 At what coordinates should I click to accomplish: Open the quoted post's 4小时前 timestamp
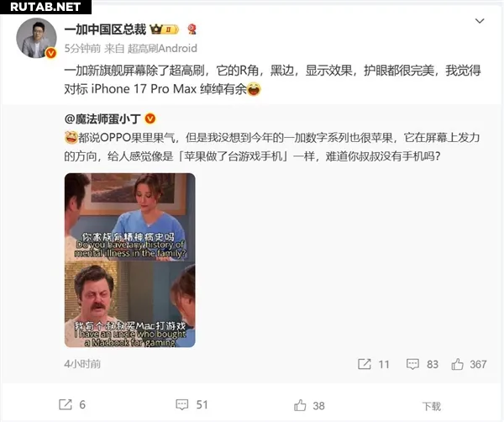(82, 364)
